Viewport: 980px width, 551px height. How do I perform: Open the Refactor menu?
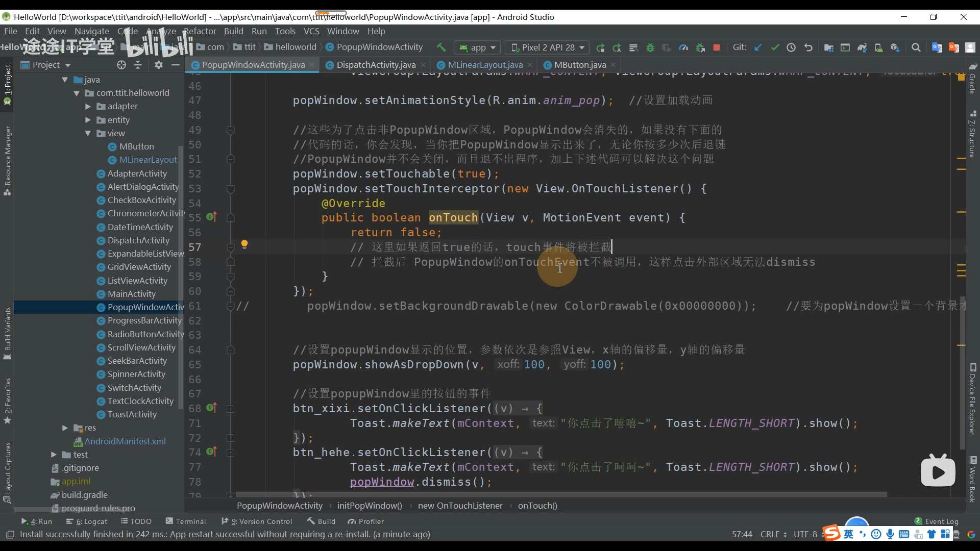[200, 31]
